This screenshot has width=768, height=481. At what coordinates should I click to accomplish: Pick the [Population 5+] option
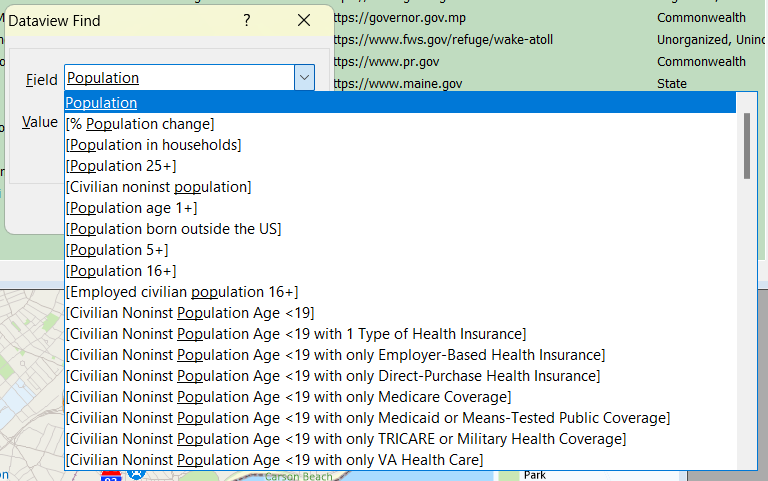(x=116, y=250)
